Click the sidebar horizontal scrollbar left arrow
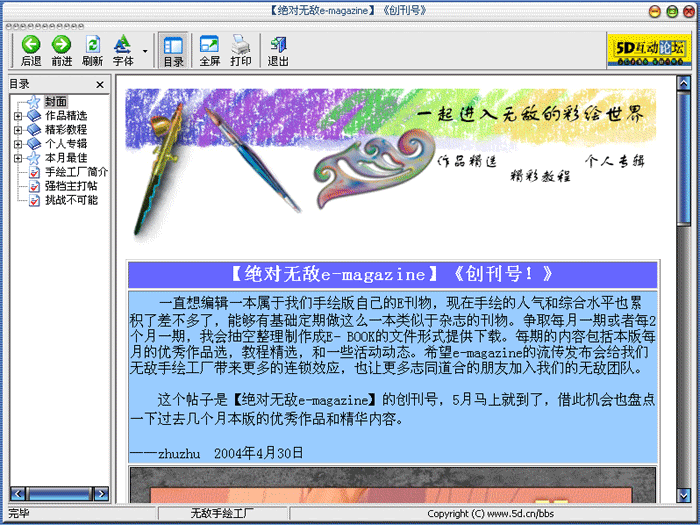 coord(18,494)
